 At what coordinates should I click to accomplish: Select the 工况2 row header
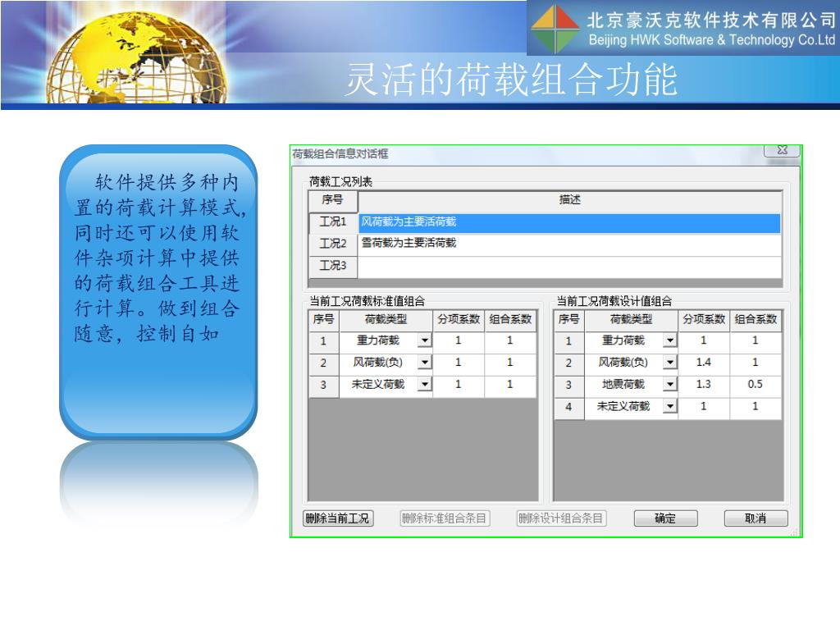pyautogui.click(x=333, y=244)
